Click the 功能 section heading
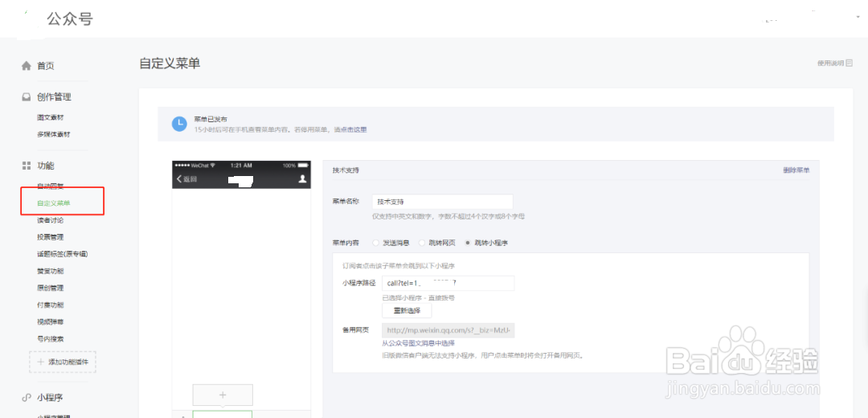This screenshot has width=868, height=418. pos(45,166)
